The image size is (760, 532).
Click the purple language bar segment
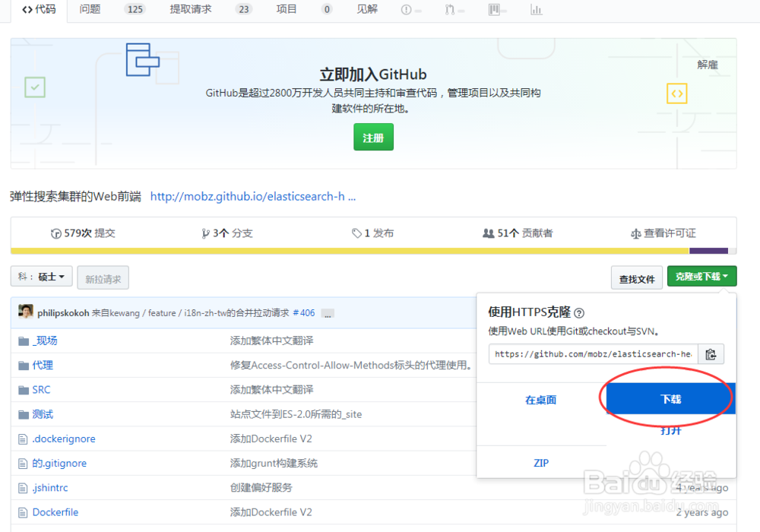[708, 251]
